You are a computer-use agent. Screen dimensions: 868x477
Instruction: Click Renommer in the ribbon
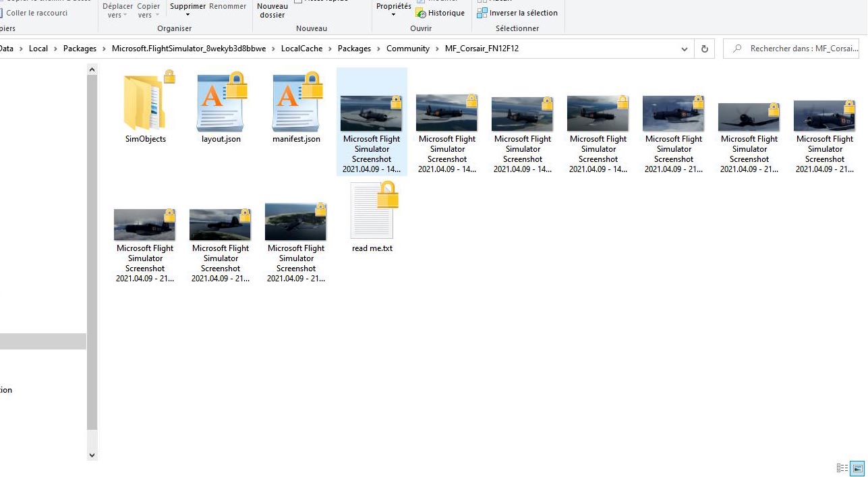coord(227,6)
